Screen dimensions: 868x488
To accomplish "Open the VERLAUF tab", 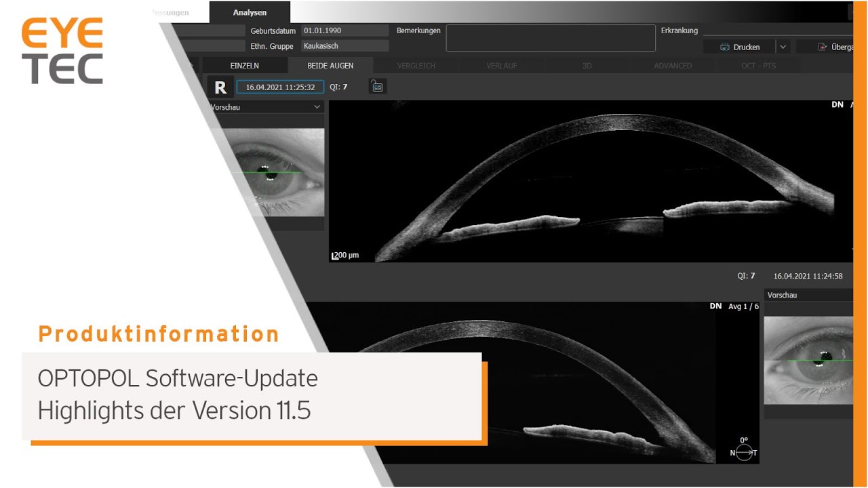I will [x=502, y=66].
